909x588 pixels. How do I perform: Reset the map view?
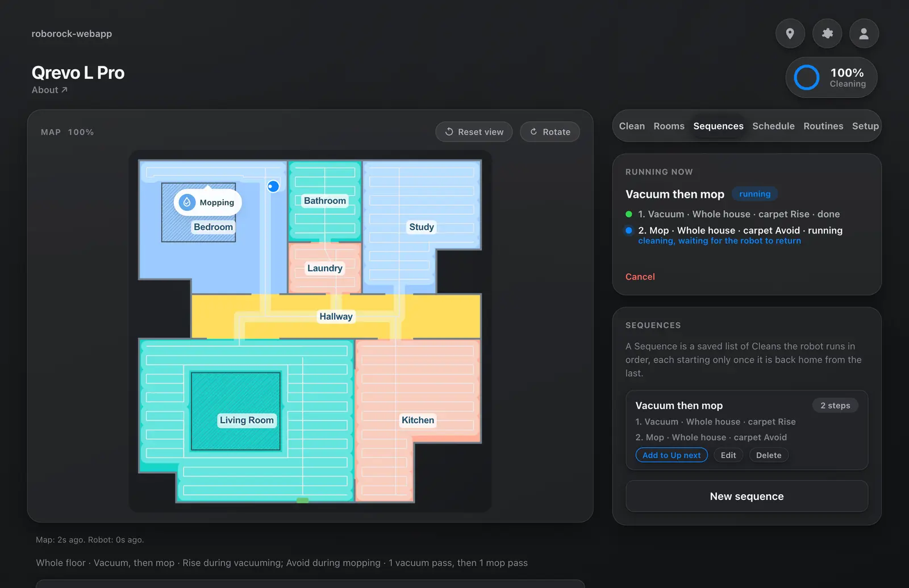474,132
